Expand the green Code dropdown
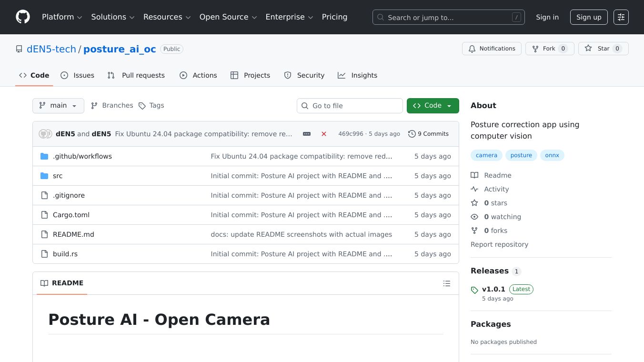644x362 pixels. [433, 106]
